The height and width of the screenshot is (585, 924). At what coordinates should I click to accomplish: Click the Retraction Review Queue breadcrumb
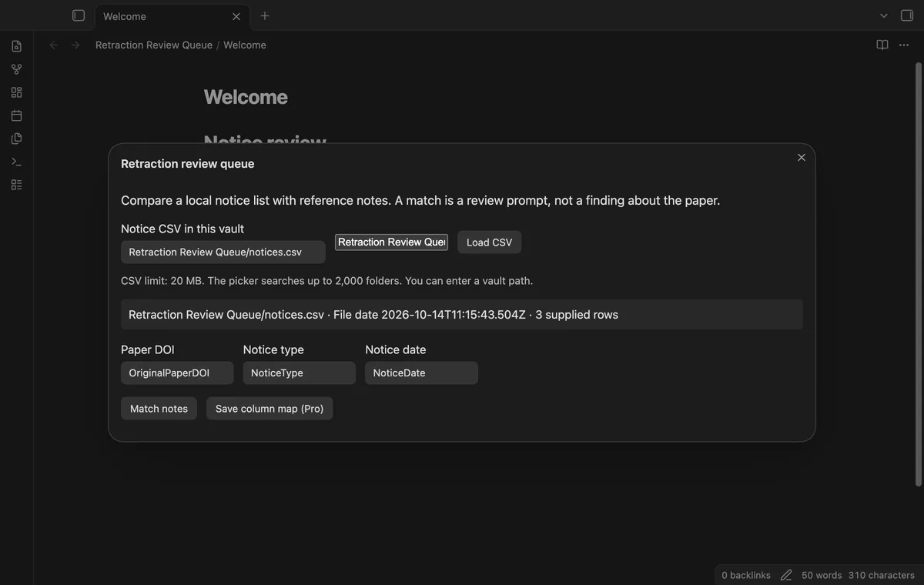(x=154, y=45)
